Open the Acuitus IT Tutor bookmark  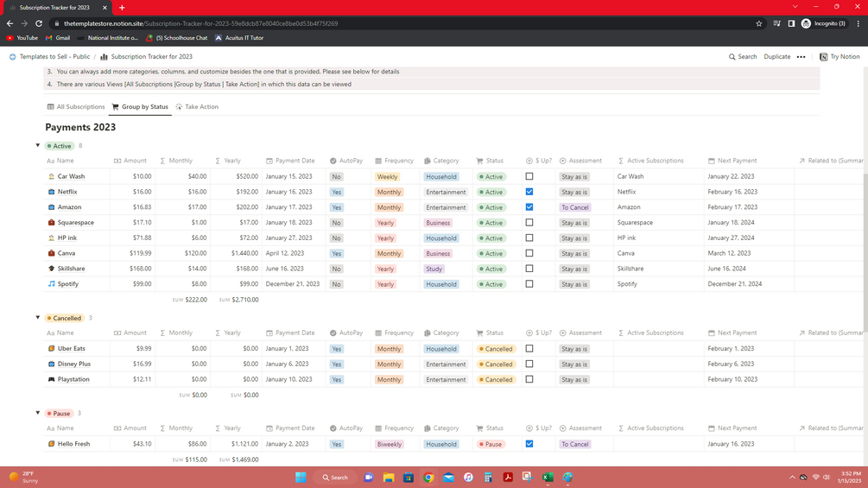[x=239, y=38]
